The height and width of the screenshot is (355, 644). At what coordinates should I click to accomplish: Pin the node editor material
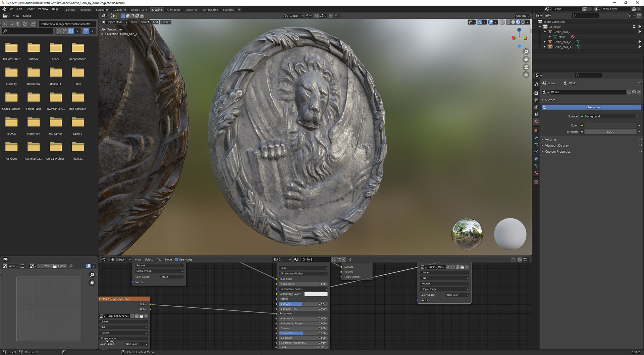pos(350,259)
